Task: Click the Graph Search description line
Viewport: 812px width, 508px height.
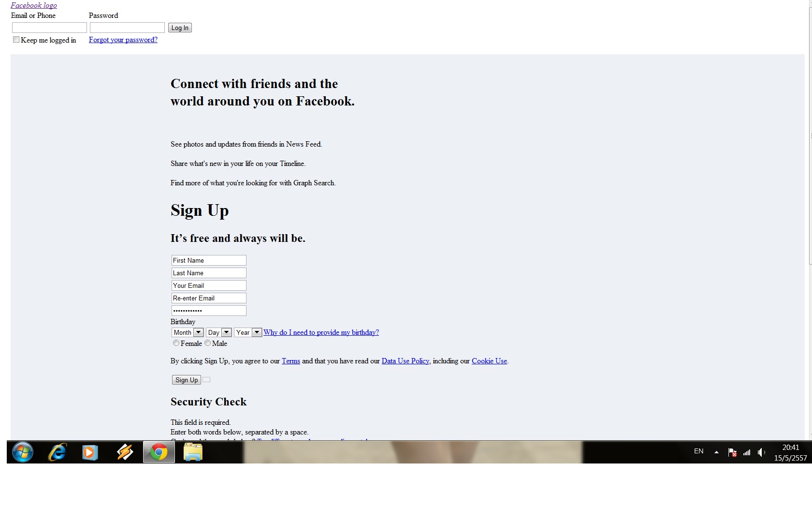Action: pos(253,183)
